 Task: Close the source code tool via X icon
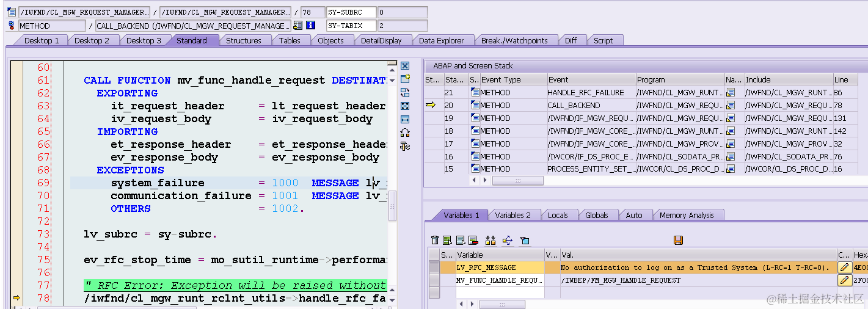404,66
